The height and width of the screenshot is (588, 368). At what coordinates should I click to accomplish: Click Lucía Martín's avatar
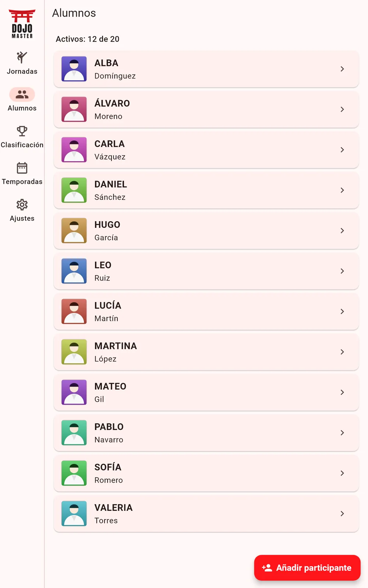pos(74,311)
